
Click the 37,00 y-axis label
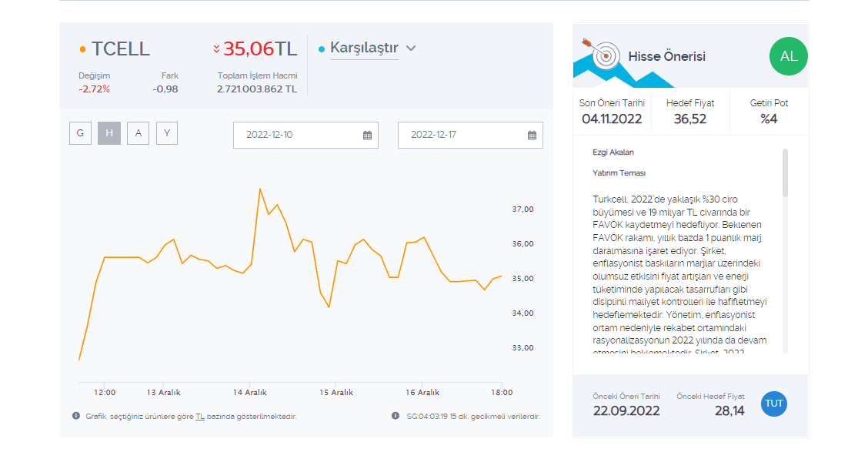click(x=522, y=209)
